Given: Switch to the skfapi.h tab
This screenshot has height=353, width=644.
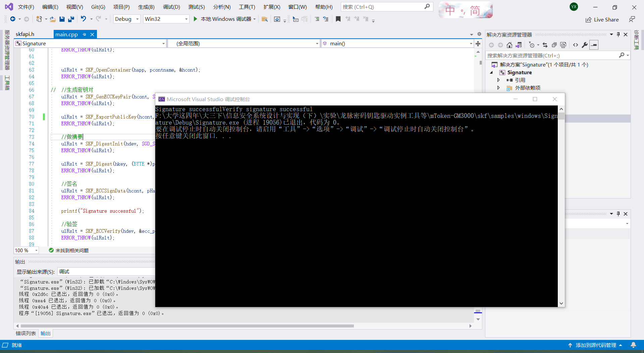Looking at the screenshot, I should pyautogui.click(x=25, y=34).
